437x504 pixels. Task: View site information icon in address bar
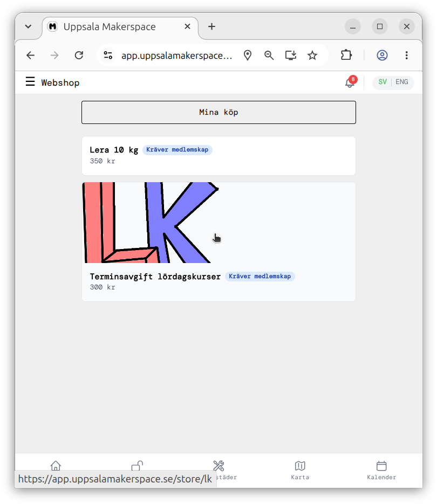click(x=108, y=56)
